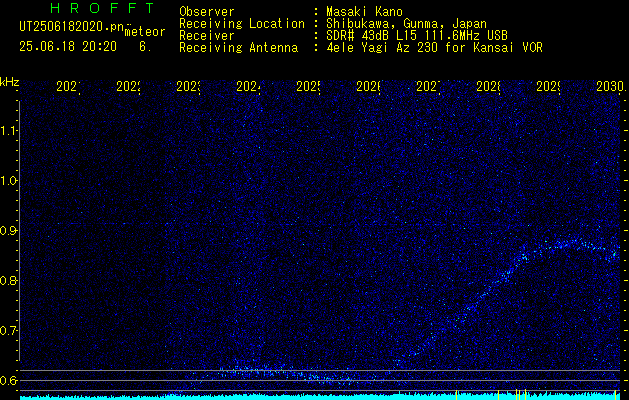Viewport: 629px width, 400px height.
Task: Click the 0.6 kHz frequency axis label
Action: (9, 380)
